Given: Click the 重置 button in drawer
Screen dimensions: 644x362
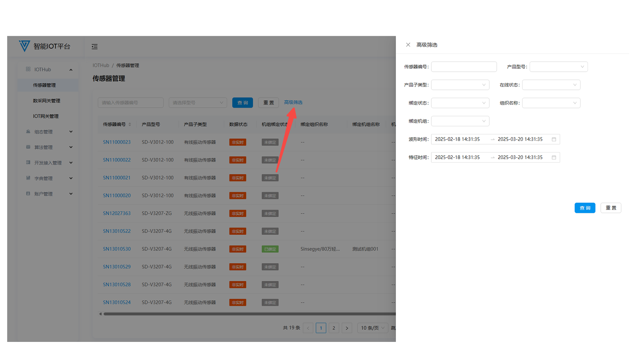Looking at the screenshot, I should tap(611, 208).
